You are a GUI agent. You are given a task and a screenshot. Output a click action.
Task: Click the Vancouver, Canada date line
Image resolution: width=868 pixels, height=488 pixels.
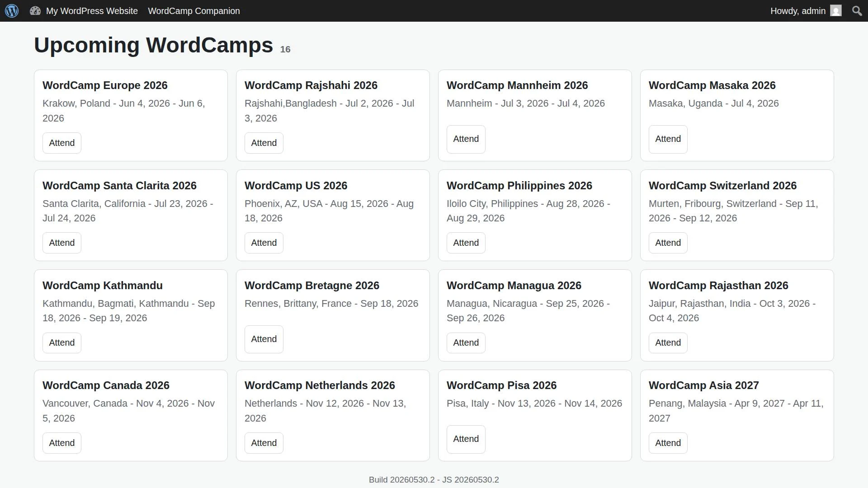(128, 411)
